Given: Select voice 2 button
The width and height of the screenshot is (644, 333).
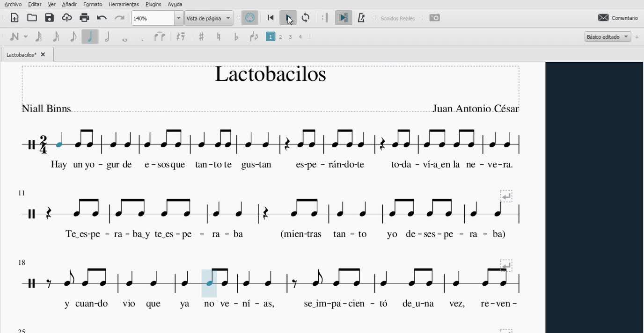Looking at the screenshot, I should 280,36.
